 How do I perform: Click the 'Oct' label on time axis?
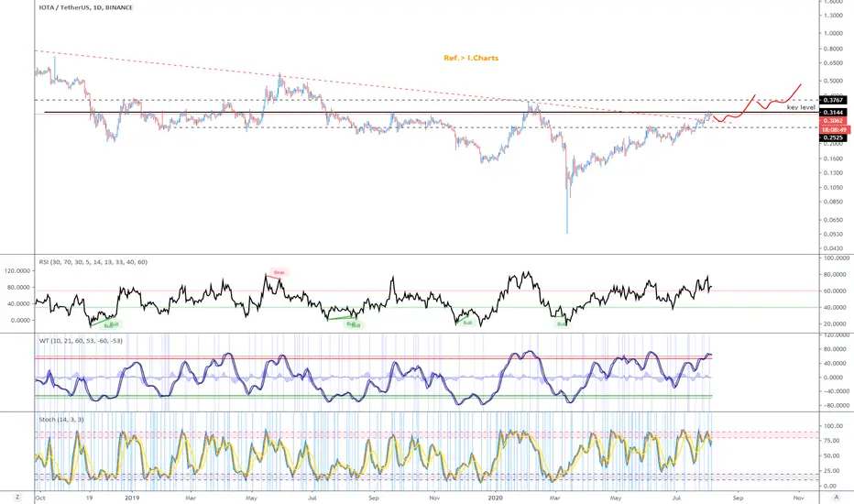(x=40, y=498)
